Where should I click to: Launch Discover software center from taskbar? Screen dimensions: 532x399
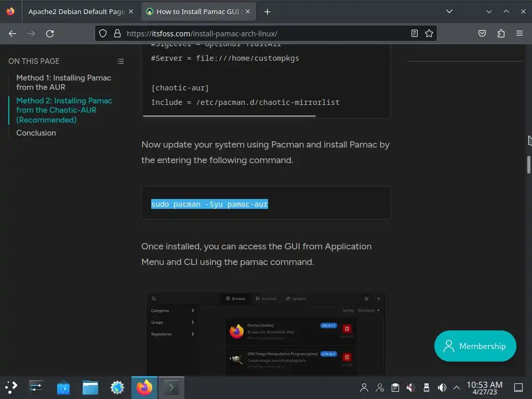pos(63,388)
